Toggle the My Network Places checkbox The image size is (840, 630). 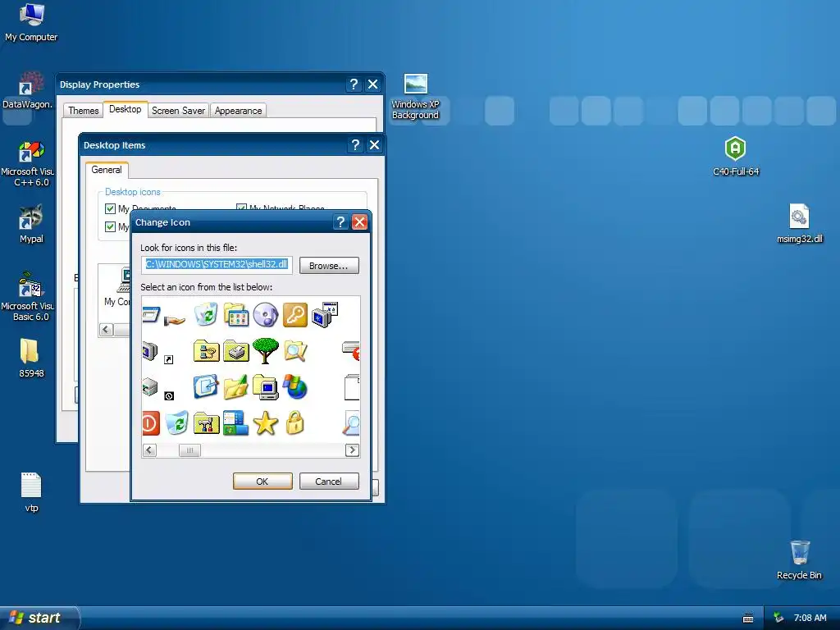coord(242,208)
